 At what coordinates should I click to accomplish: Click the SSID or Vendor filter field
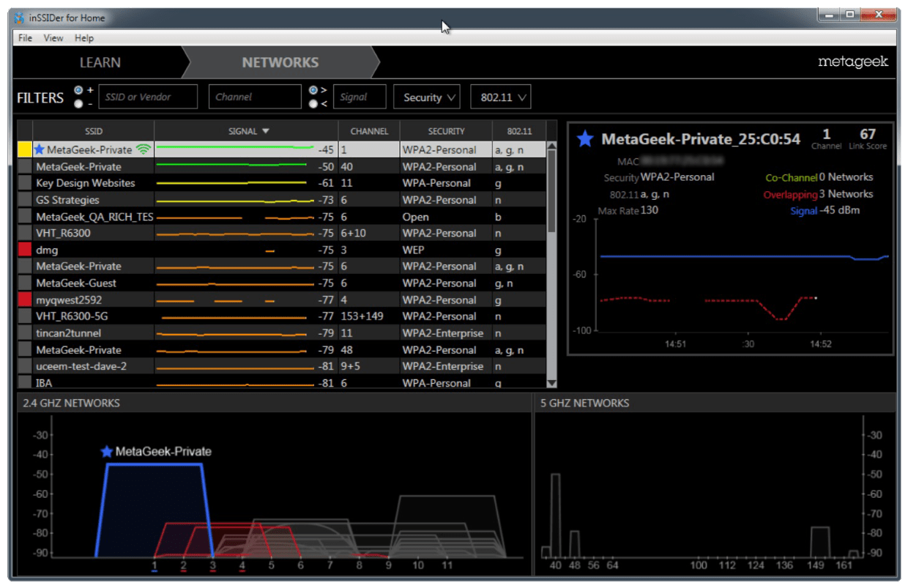click(x=146, y=97)
